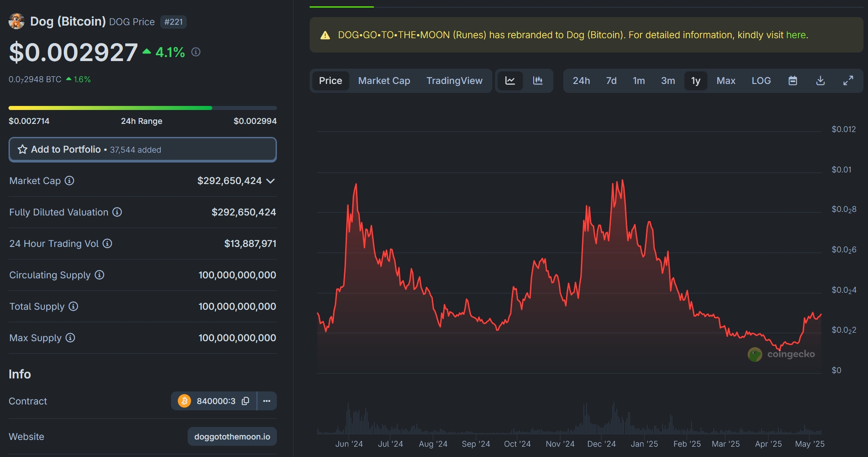Open the doggotothemoon.io website link
Screen dimensions: 868x457
(x=232, y=436)
